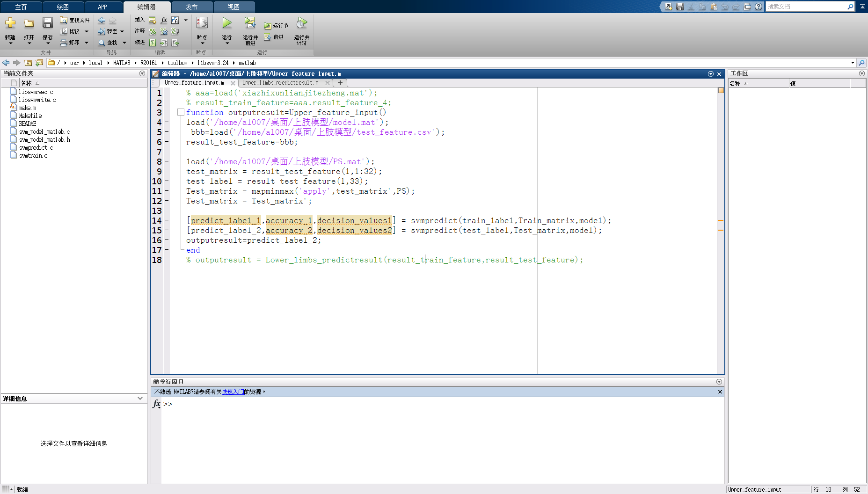Screen dimensions: 868x494
Task: Add a new editor tab with plus button
Action: pos(340,83)
